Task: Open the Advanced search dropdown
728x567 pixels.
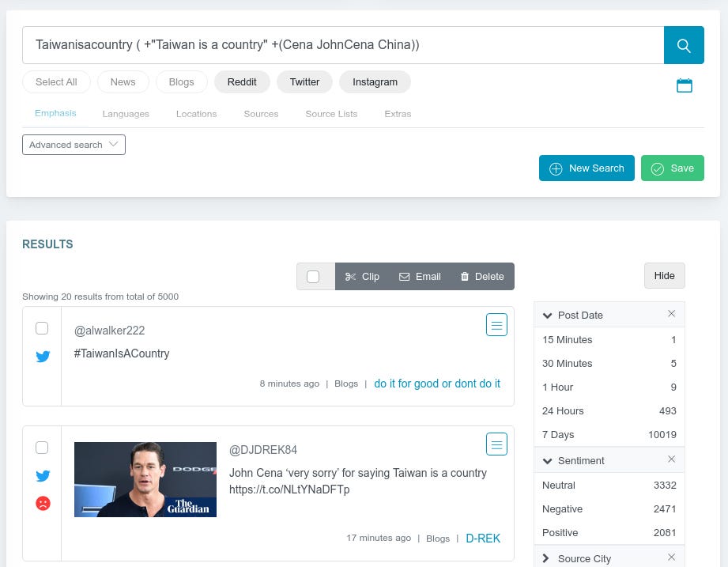Action: click(74, 145)
